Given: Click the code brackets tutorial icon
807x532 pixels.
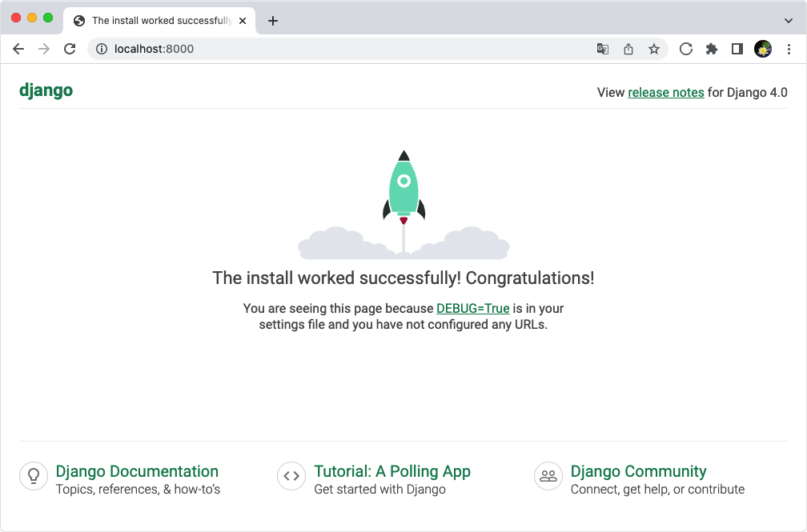Looking at the screenshot, I should pos(291,476).
